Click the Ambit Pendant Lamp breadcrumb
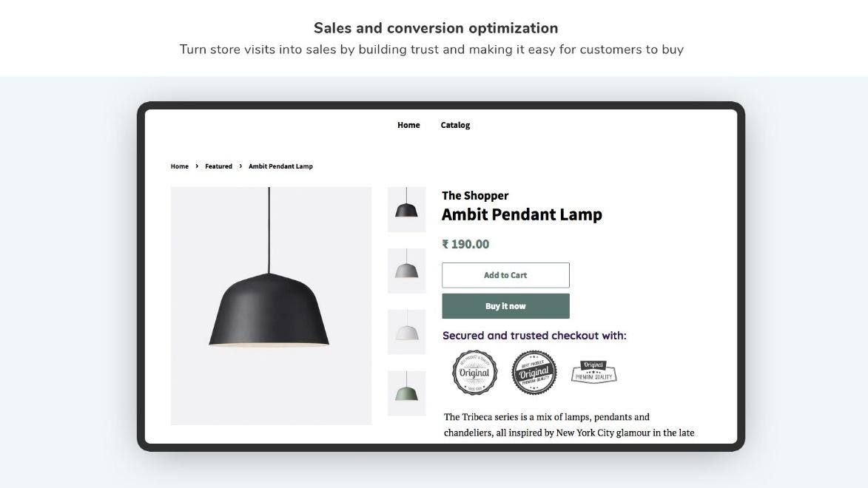Viewport: 868px width, 488px height. click(280, 166)
